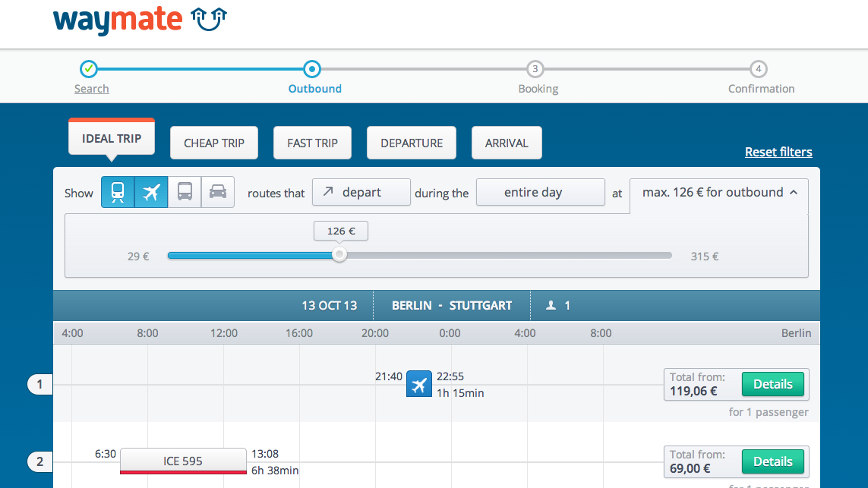Click the BERLIN - STUTTGART route label
The height and width of the screenshot is (488, 868).
[x=452, y=305]
